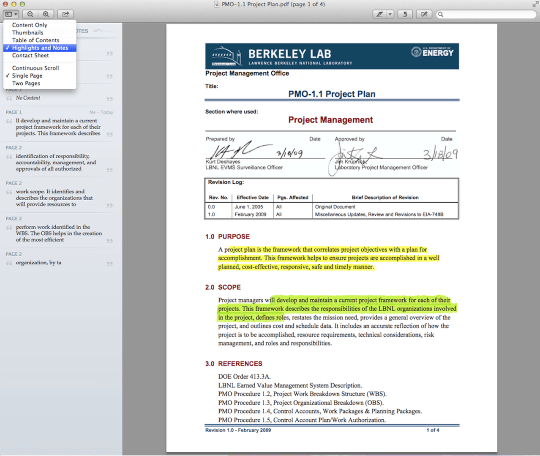Click 'February 2009' in revision log
This screenshot has width=540, height=456.
pos(250,214)
